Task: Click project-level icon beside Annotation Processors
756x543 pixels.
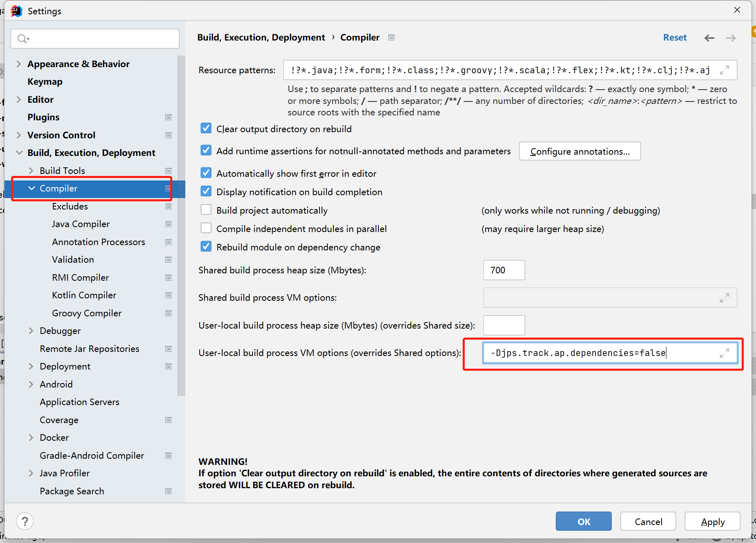Action: (x=169, y=242)
